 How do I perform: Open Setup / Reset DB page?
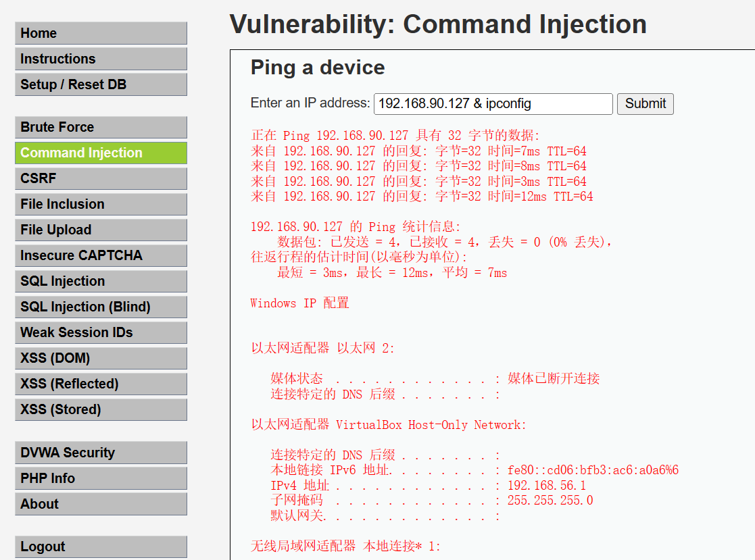coord(101,84)
